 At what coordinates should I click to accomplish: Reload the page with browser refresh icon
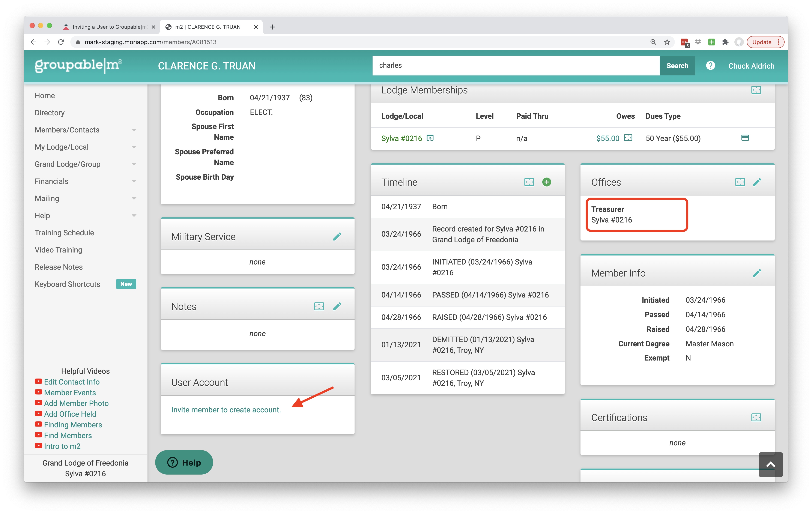[61, 42]
